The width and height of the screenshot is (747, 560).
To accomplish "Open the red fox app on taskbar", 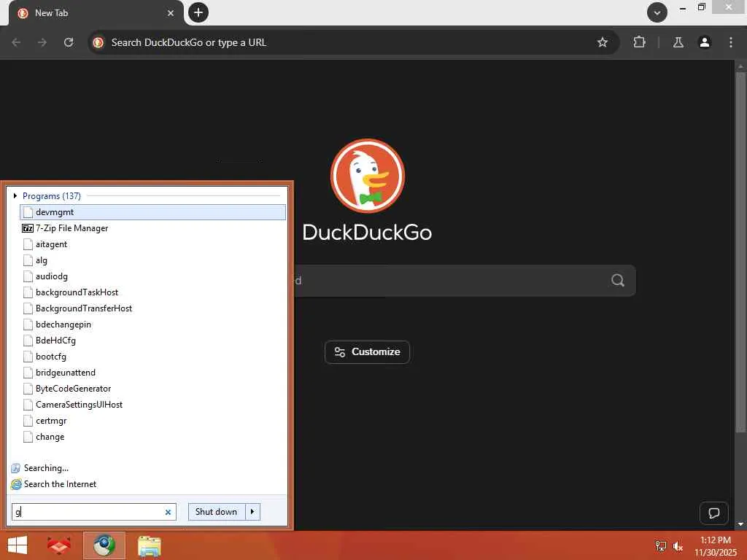I will tap(58, 545).
